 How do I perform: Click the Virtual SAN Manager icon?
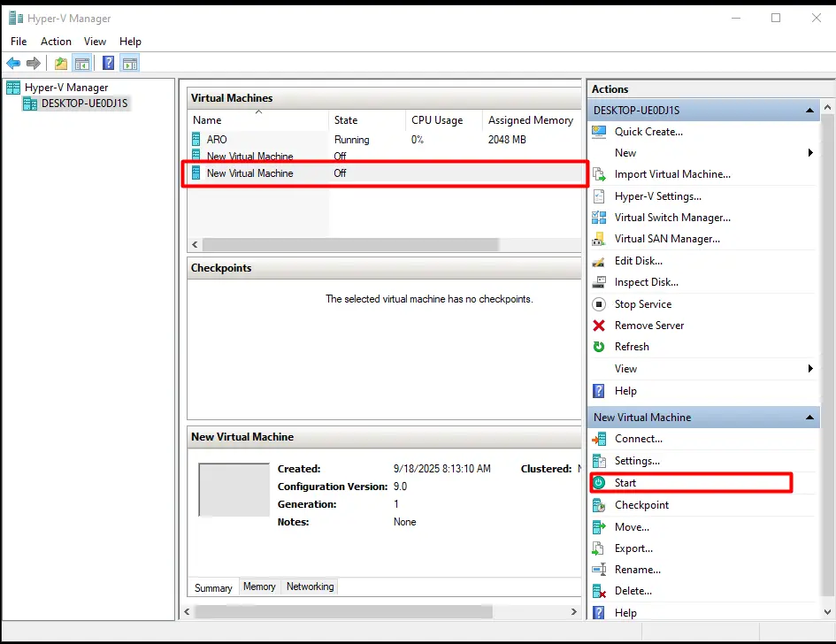pyautogui.click(x=599, y=239)
